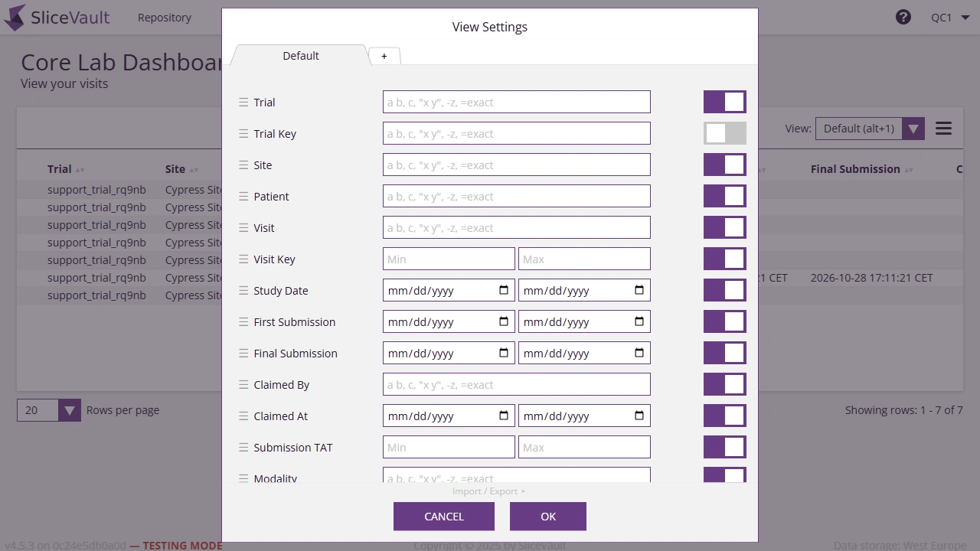Image resolution: width=980 pixels, height=551 pixels.
Task: Open the Repository menu
Action: click(165, 17)
